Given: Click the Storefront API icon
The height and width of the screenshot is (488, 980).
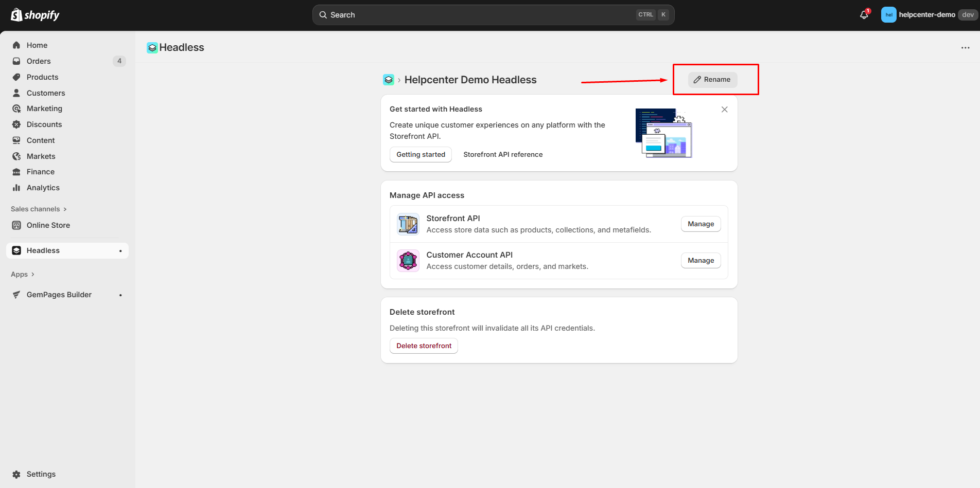Looking at the screenshot, I should click(408, 224).
